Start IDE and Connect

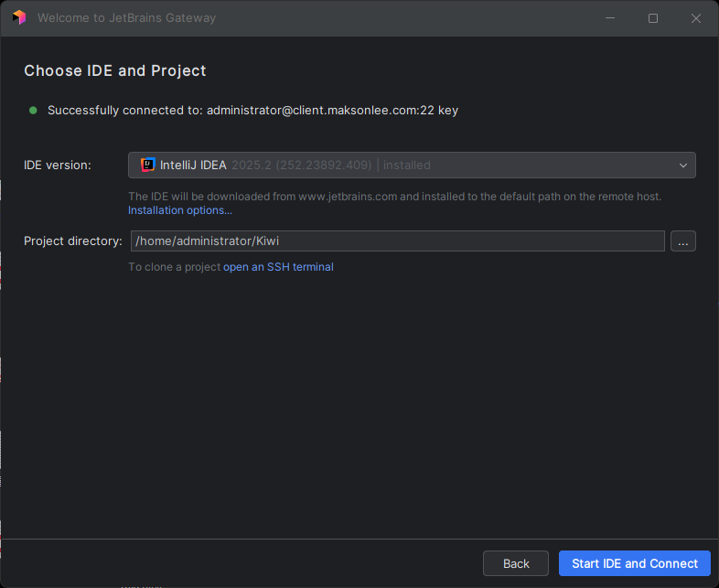635,563
